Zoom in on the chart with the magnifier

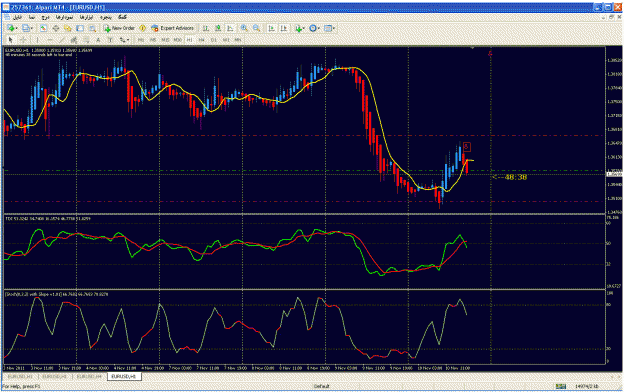tap(244, 28)
